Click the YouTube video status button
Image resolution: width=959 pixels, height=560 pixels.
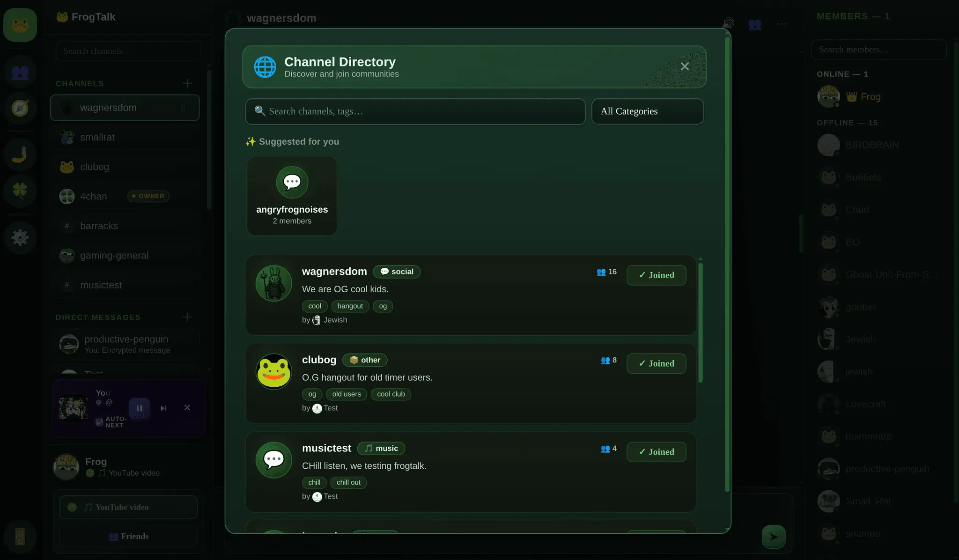(128, 507)
